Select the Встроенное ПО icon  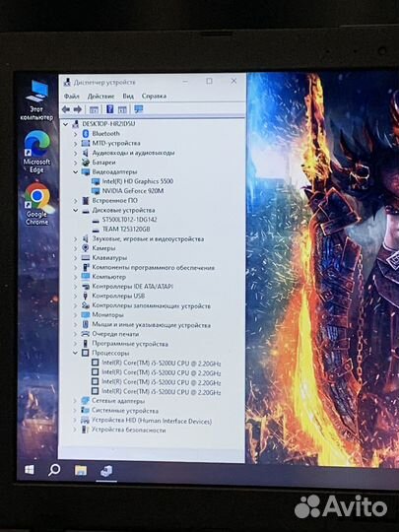(86, 201)
